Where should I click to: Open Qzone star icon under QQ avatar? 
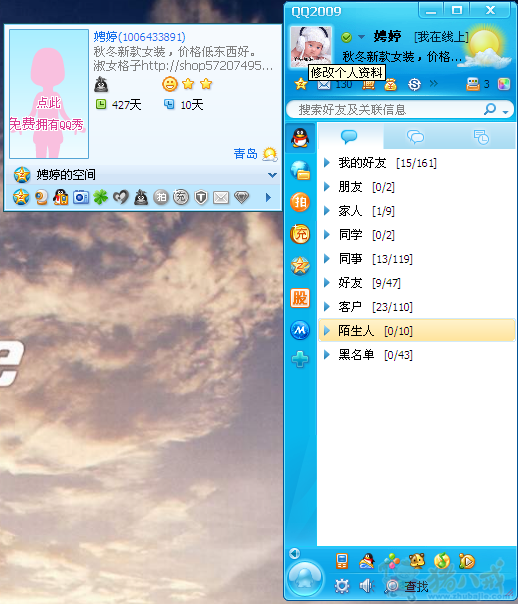[300, 84]
